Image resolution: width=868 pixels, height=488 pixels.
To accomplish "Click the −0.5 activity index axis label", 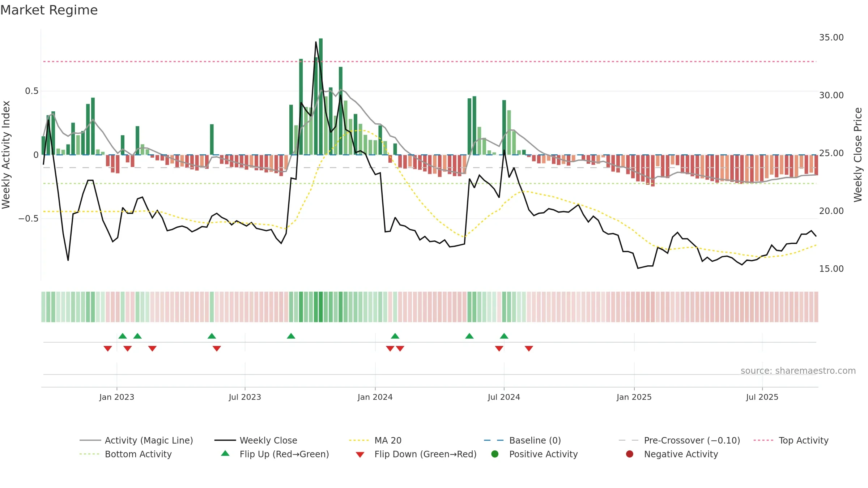I will click(x=29, y=219).
